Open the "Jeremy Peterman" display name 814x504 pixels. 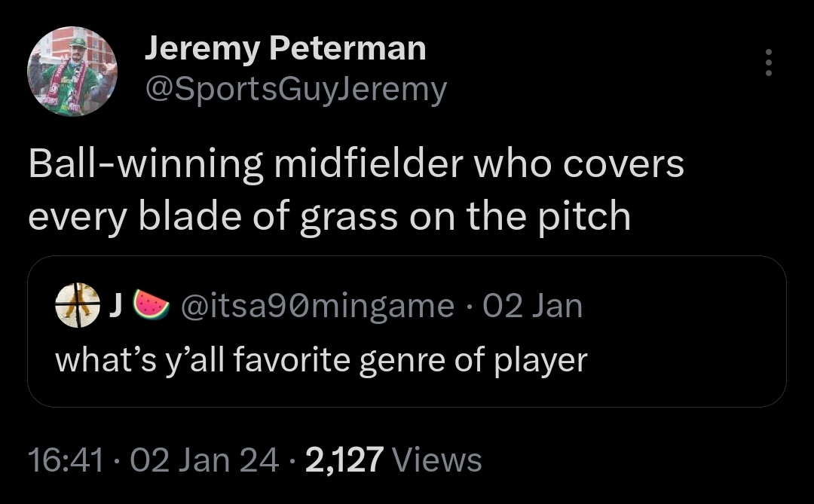(x=285, y=49)
